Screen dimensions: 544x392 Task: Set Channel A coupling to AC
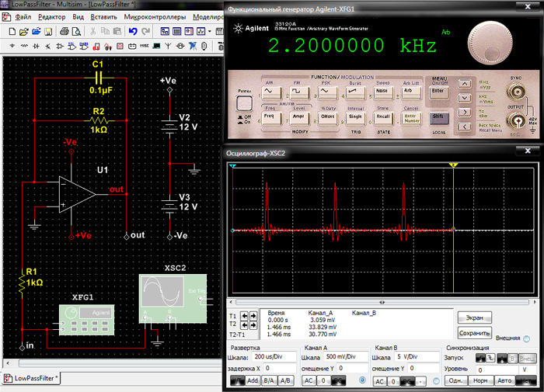click(x=309, y=380)
